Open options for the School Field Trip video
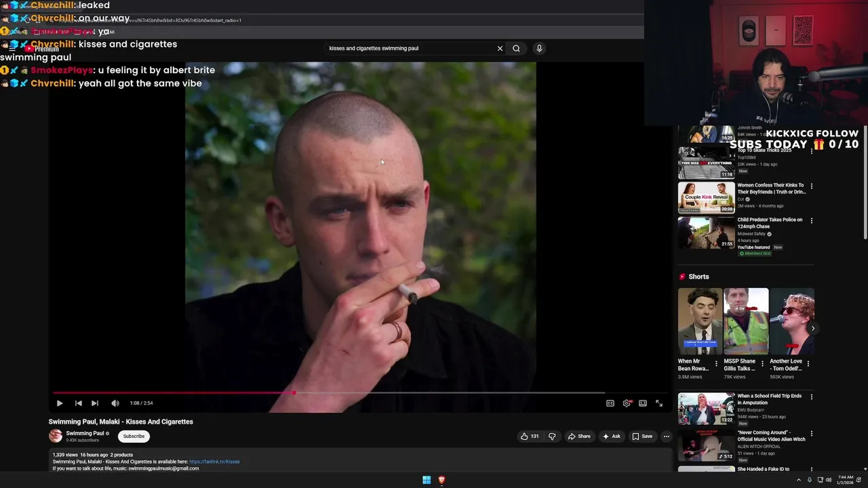 coord(811,397)
